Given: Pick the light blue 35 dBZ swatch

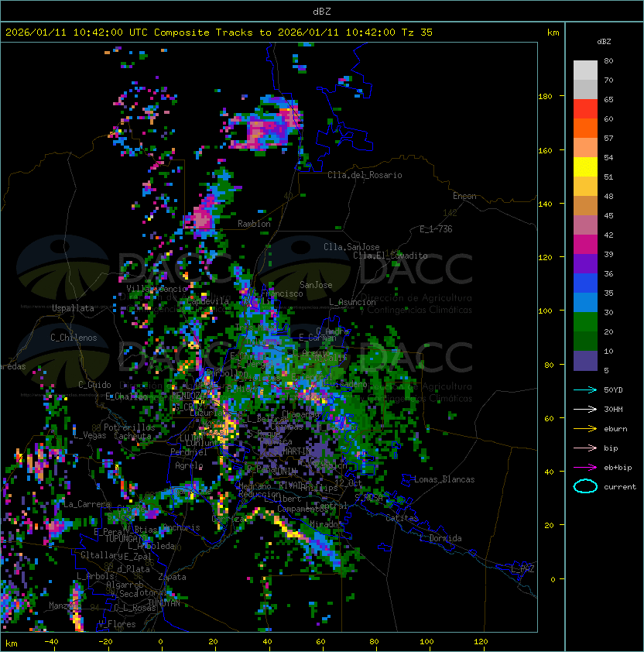Looking at the screenshot, I should click(x=585, y=302).
